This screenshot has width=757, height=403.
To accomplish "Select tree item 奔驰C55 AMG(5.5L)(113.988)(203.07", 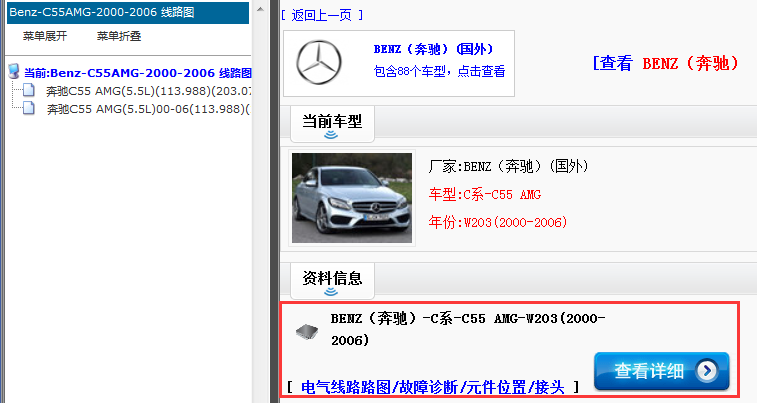I will pos(149,91).
